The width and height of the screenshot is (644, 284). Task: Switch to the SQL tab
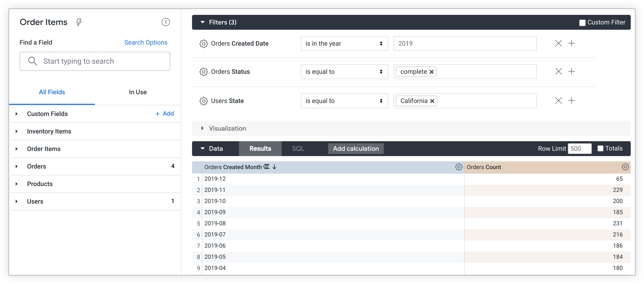click(x=298, y=149)
